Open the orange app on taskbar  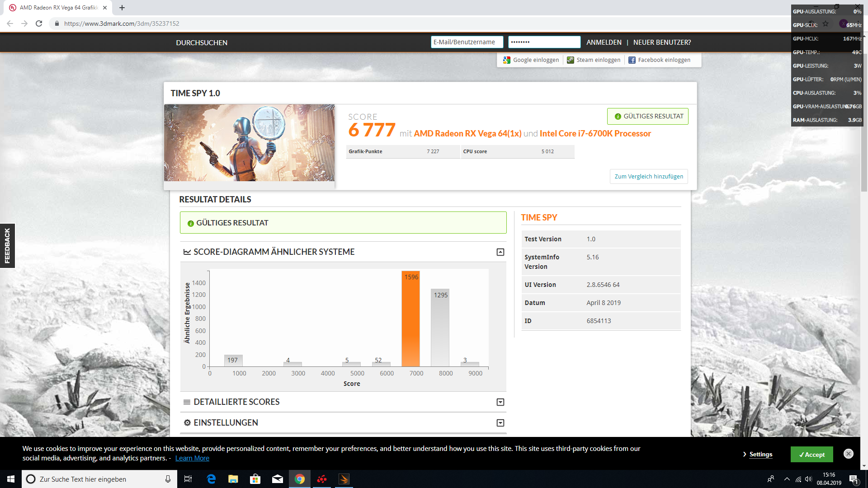pyautogui.click(x=344, y=479)
